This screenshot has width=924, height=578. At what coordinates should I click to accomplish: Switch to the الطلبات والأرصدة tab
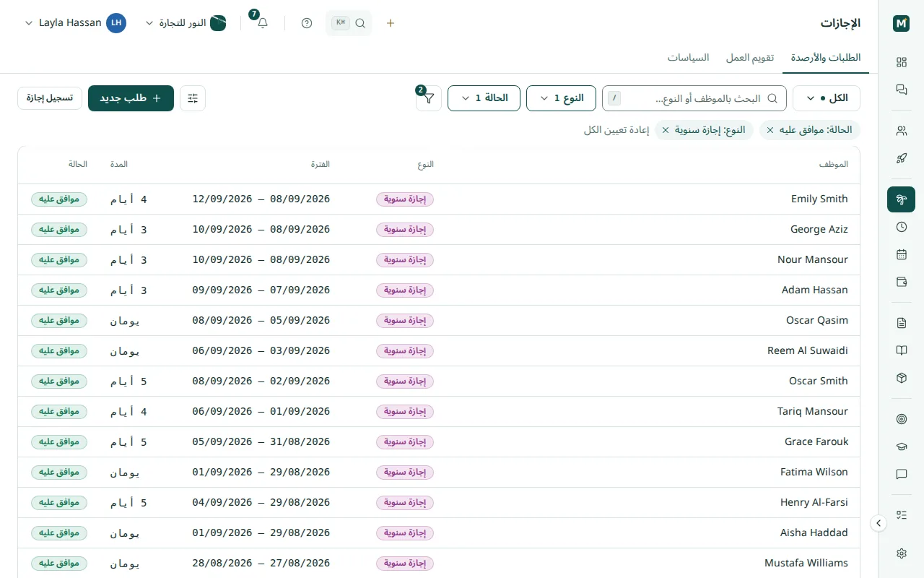tap(826, 58)
